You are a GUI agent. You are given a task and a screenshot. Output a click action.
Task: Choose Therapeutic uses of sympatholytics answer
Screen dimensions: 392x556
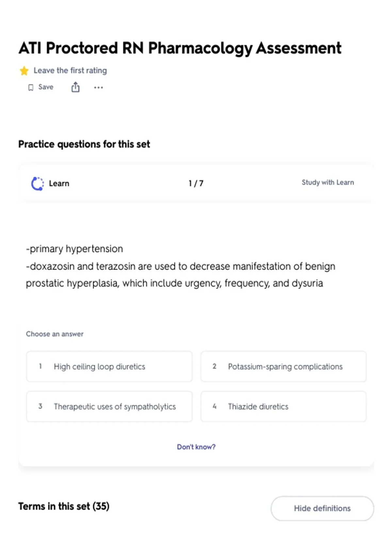[109, 407]
